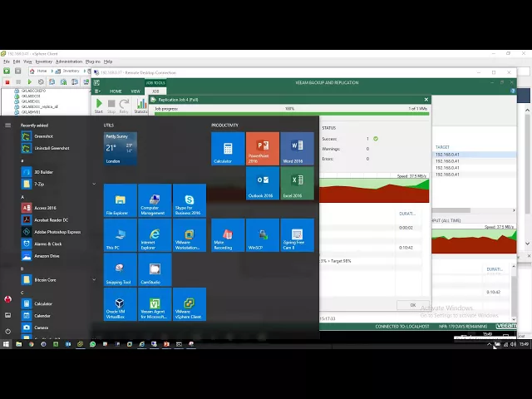Launch the Veeam Agent for Microsoft tile
This screenshot has width=532, height=399.
[x=155, y=304]
